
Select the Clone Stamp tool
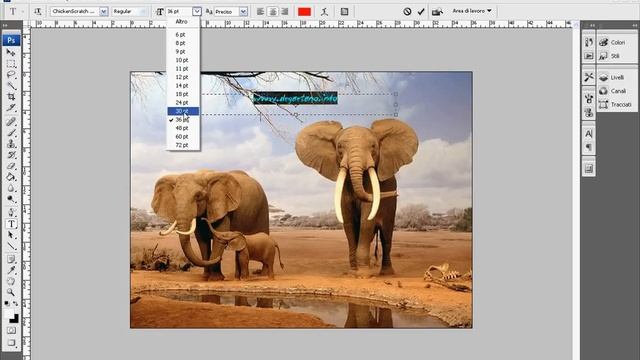click(x=11, y=144)
